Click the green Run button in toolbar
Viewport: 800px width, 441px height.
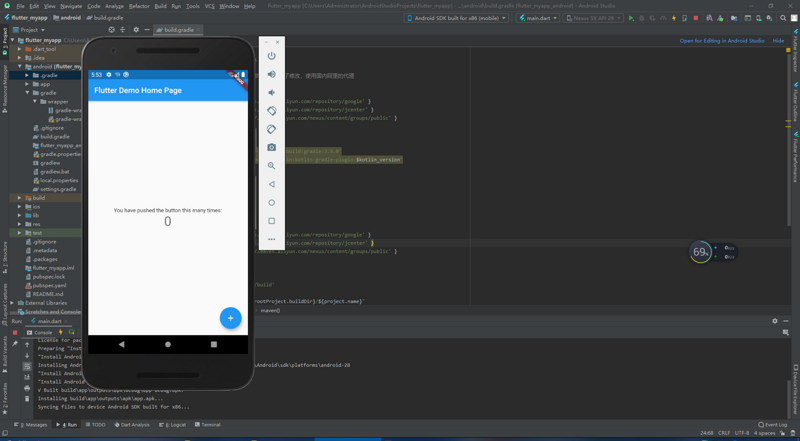[x=631, y=18]
